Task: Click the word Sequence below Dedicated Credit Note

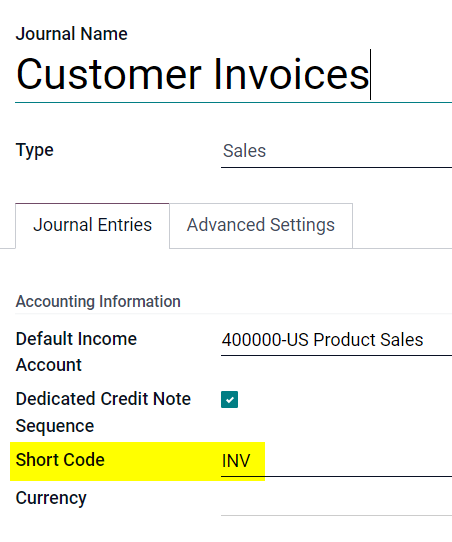Action: (x=55, y=426)
